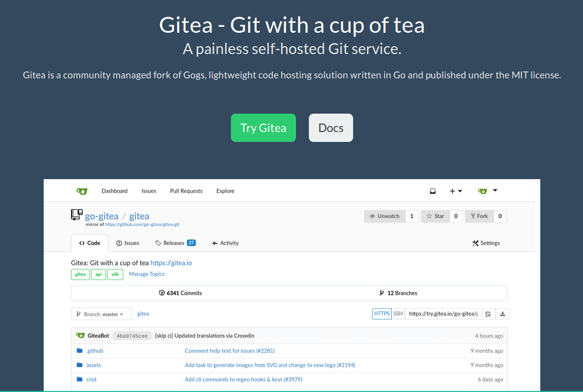Fork the repository
The width and height of the screenshot is (583, 392).
[x=480, y=216]
